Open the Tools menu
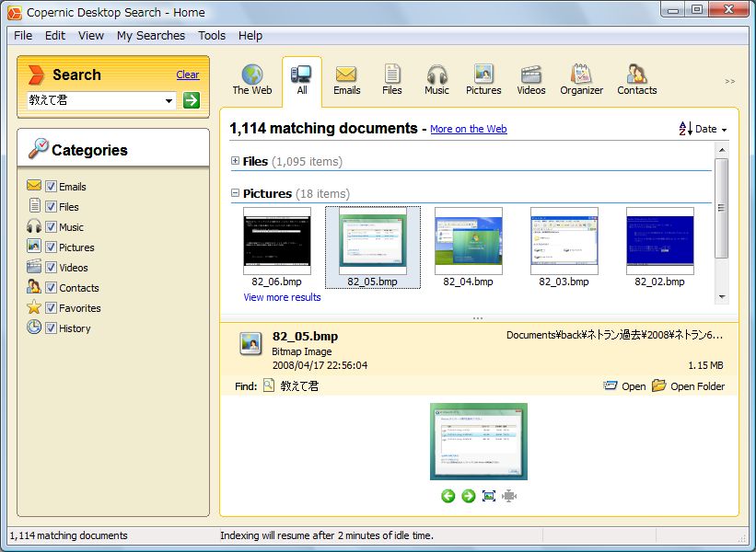Viewport: 756px width, 552px height. click(x=212, y=36)
